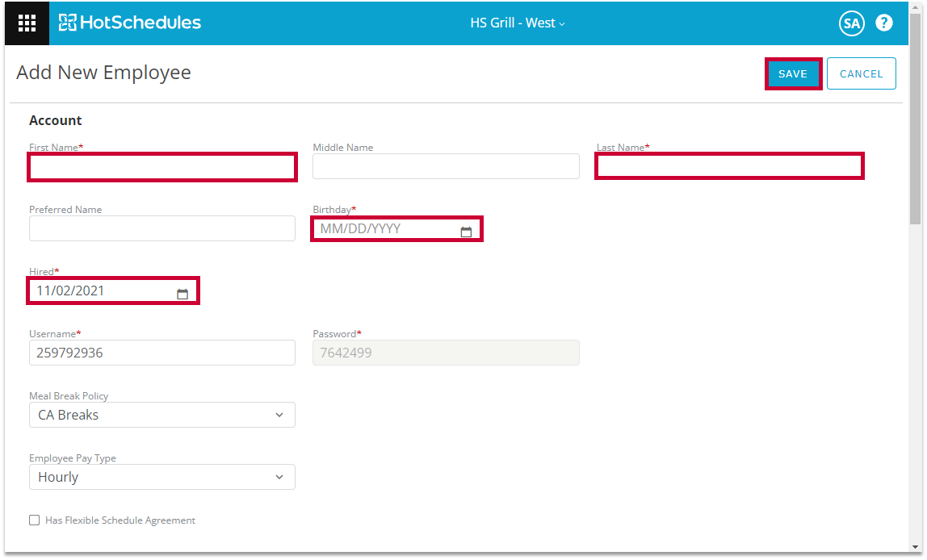Open the Hired date calendar icon
Screen dimensions: 927x560
(182, 295)
